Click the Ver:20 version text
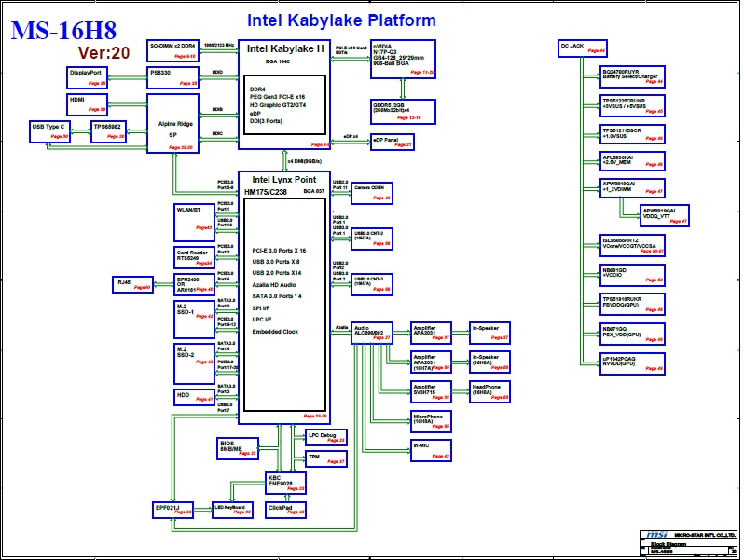The height and width of the screenshot is (560, 744). [x=103, y=53]
